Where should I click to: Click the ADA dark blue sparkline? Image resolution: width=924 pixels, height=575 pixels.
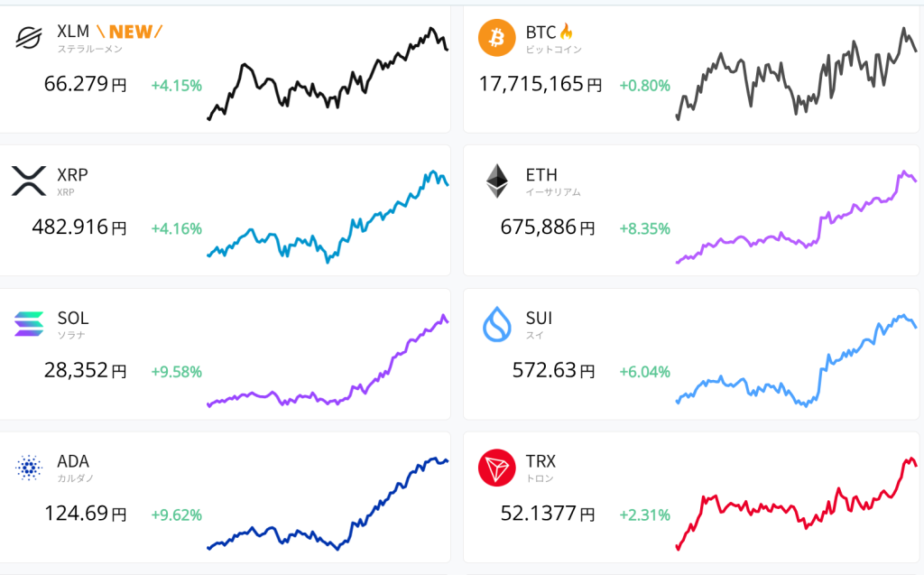[x=328, y=505]
